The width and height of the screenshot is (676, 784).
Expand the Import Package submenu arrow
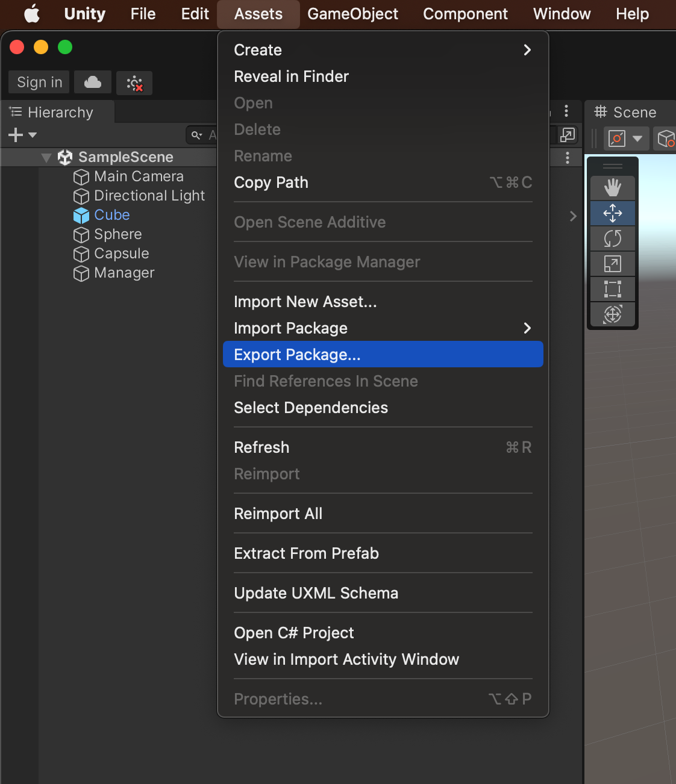(527, 328)
